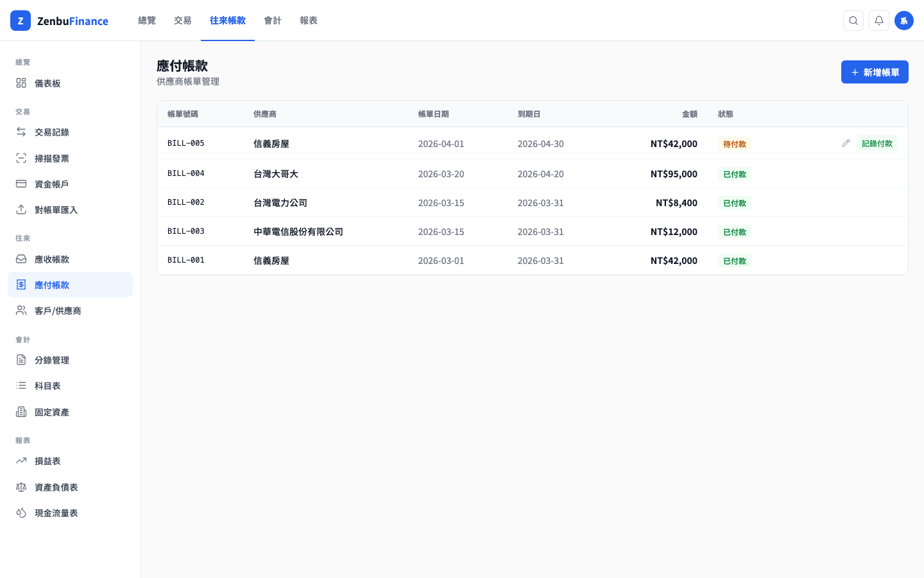
Task: Edit BILL-005 with the pencil icon
Action: pos(846,143)
